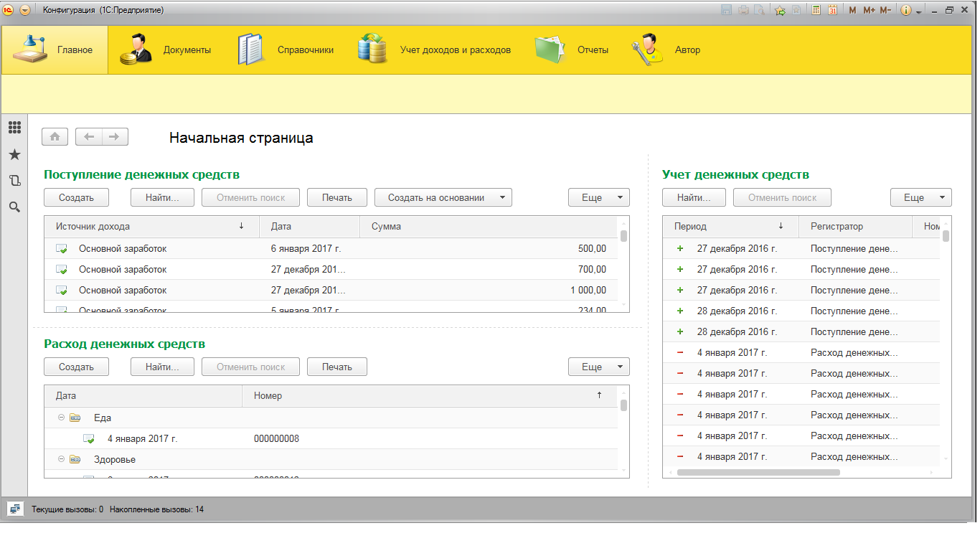The height and width of the screenshot is (551, 980).
Task: Click the horizontal scrollbar of the register table
Action: [758, 472]
